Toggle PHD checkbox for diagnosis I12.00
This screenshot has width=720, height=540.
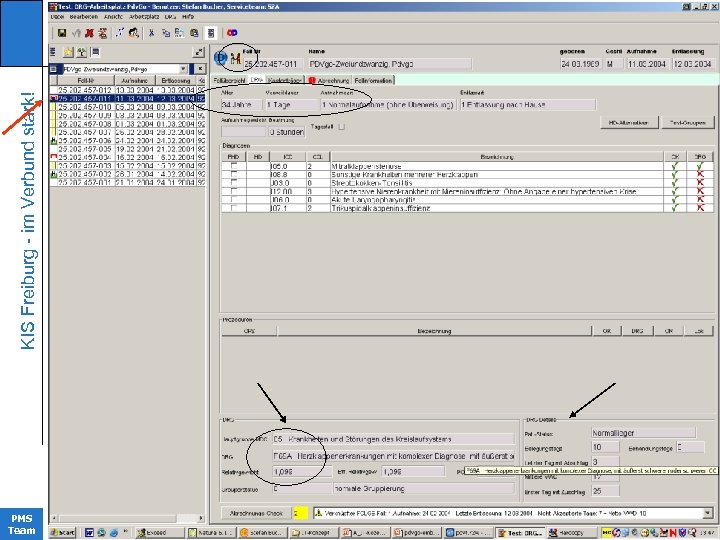234,191
